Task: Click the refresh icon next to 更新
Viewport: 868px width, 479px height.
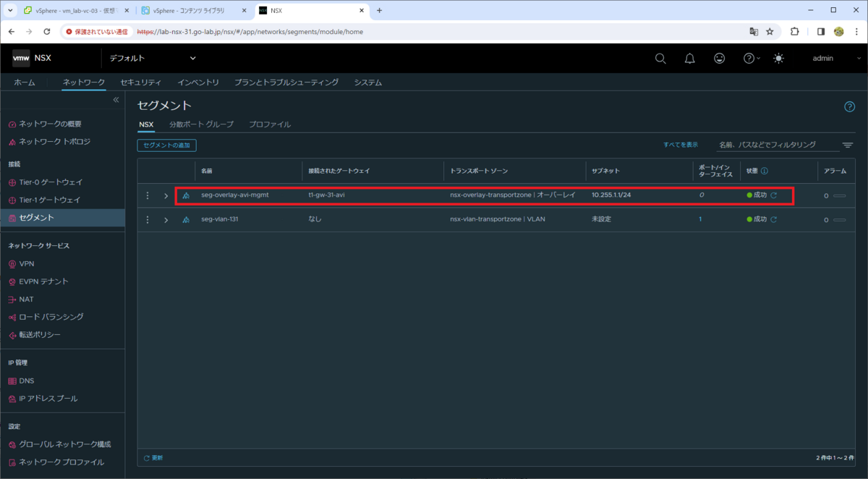Action: tap(146, 457)
